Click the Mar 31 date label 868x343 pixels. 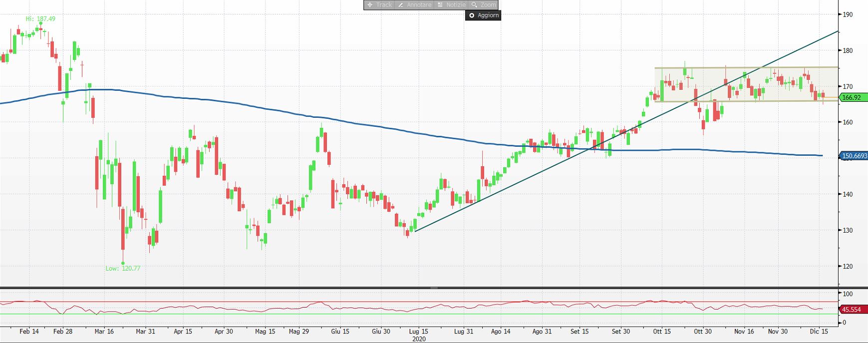point(145,332)
